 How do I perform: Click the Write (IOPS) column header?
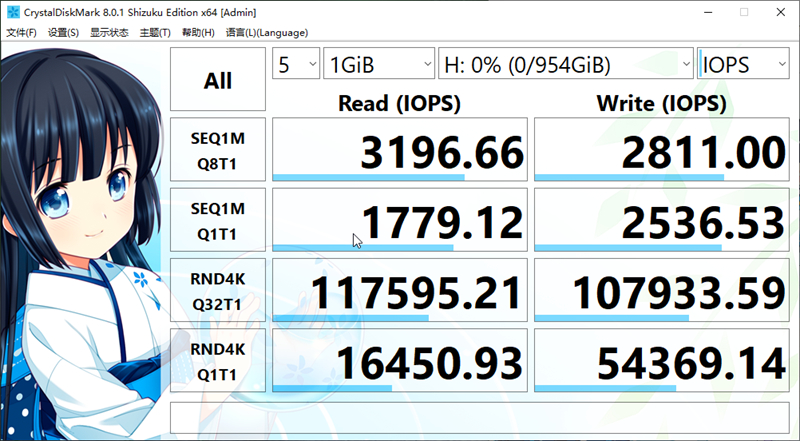(662, 104)
